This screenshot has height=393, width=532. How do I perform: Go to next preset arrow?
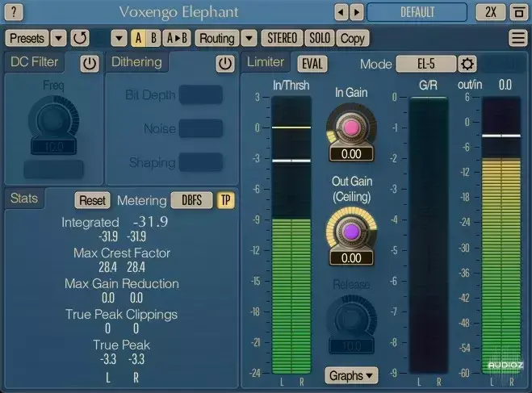point(357,13)
